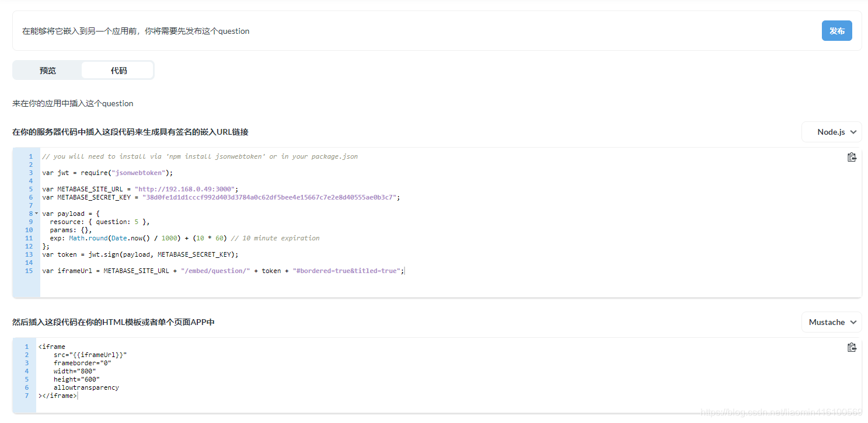868x423 pixels.
Task: Click the '// 10 minute expiration' comment
Action: click(275, 238)
